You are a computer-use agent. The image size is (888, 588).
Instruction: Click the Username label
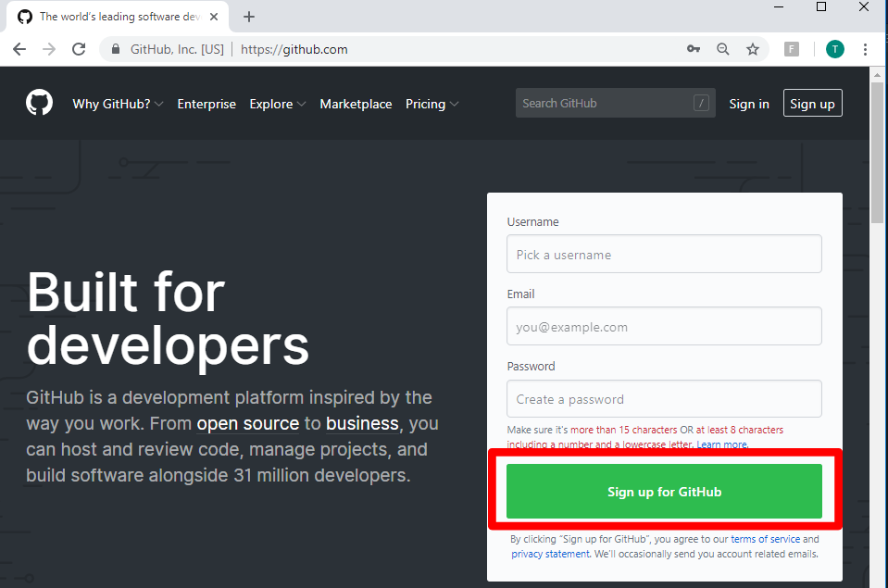[533, 222]
